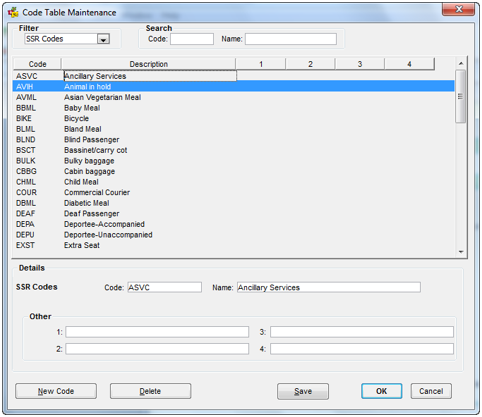This screenshot has width=482, height=417.
Task: Click the list scrollbar up arrow
Action: (461, 63)
